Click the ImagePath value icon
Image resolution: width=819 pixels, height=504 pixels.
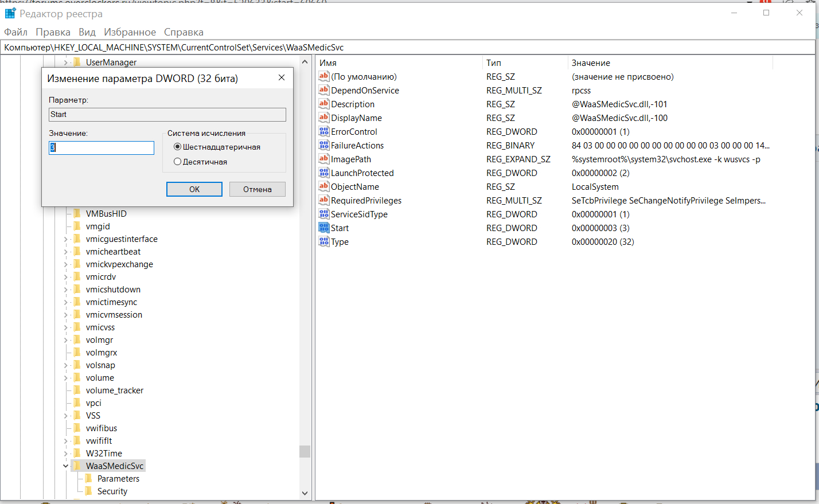[x=324, y=159]
